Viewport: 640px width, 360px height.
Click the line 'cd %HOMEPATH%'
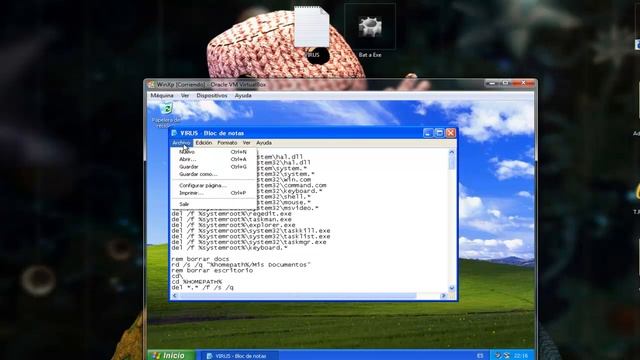[x=197, y=282]
